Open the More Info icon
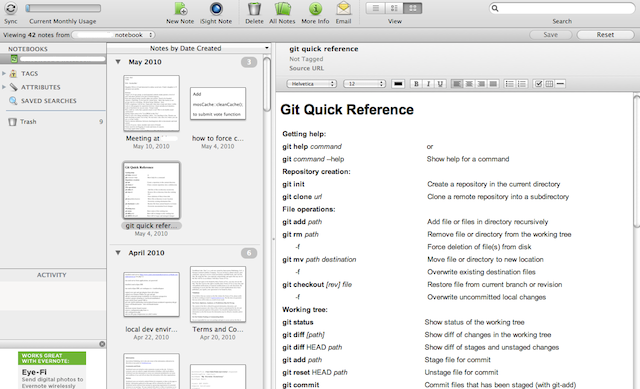The height and width of the screenshot is (389, 640). 315,9
